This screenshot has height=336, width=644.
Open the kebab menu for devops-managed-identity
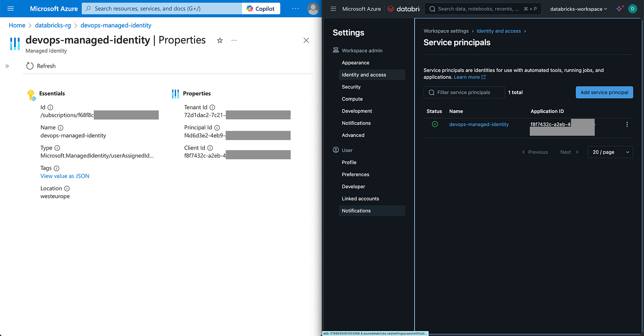[x=627, y=124]
